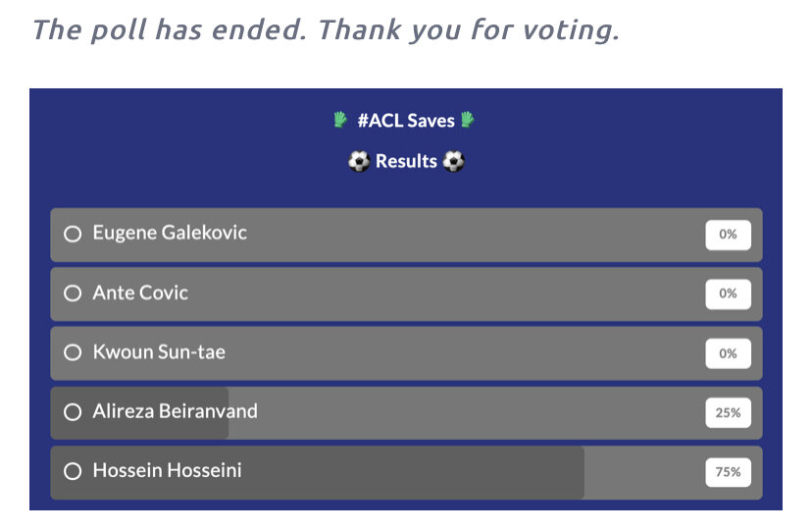Click the 0% badge for Ante Covic
812x532 pixels.
click(728, 293)
